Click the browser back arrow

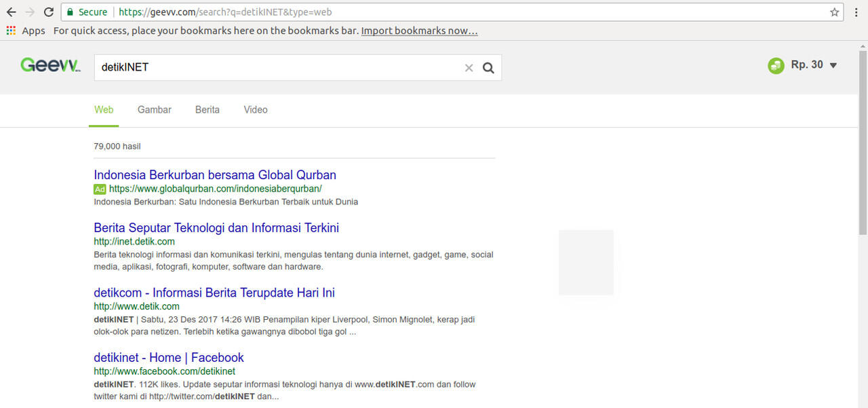point(11,12)
